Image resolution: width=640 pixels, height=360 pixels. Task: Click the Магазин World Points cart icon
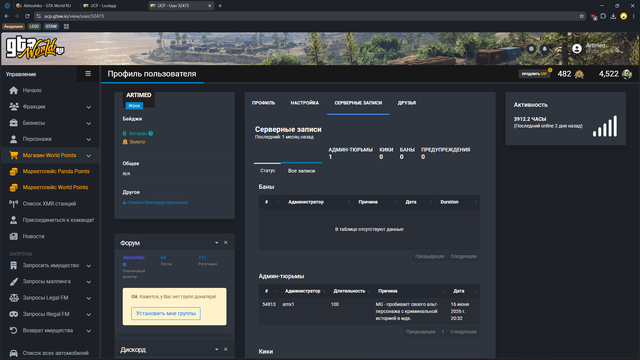click(13, 155)
